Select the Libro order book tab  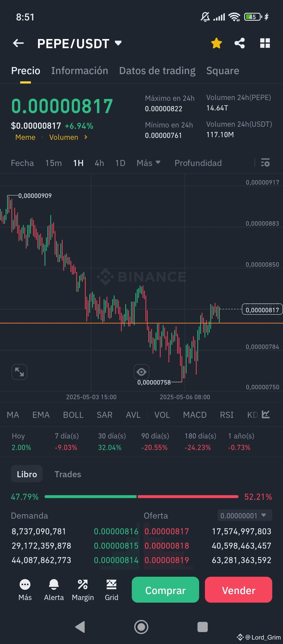point(27,474)
